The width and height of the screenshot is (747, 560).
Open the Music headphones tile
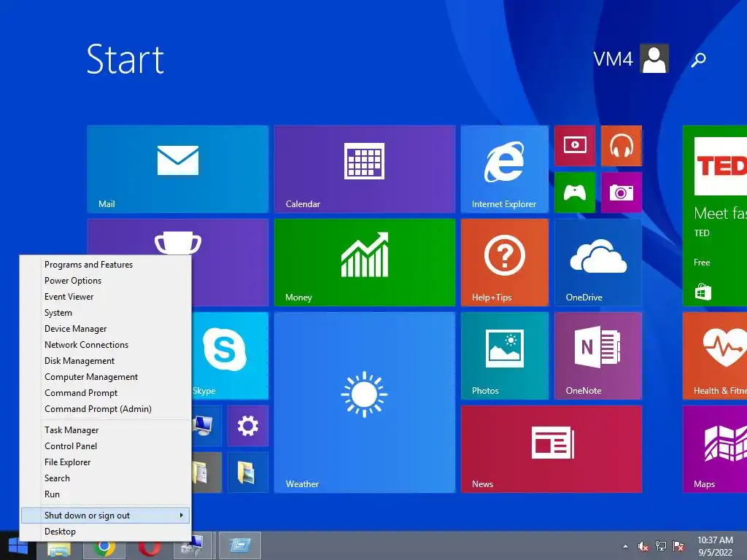[x=622, y=146]
